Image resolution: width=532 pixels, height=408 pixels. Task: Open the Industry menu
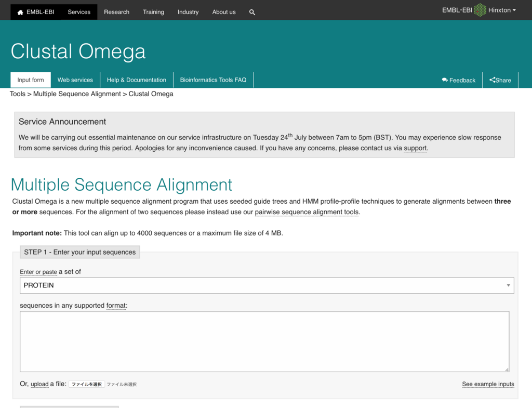pos(188,12)
